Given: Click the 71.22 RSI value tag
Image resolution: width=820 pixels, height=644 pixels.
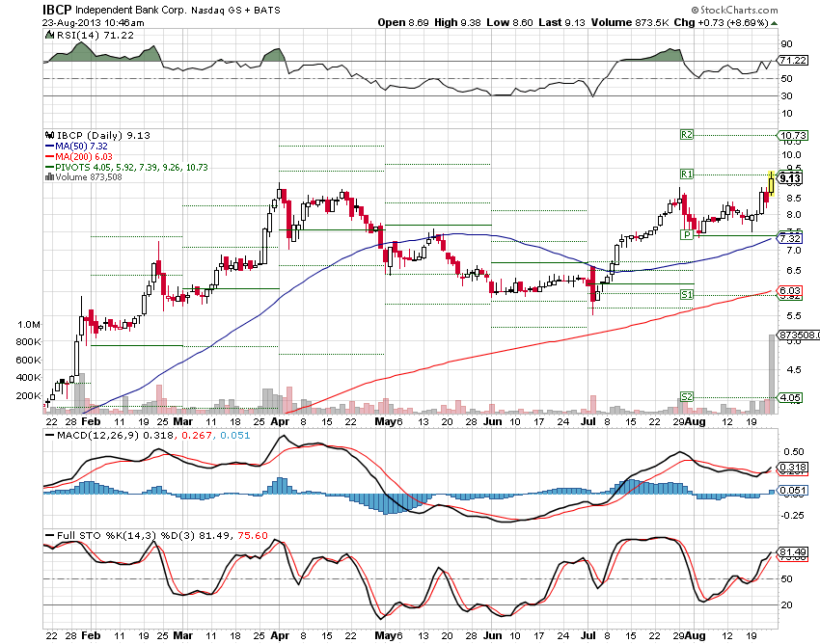Looking at the screenshot, I should click(793, 60).
